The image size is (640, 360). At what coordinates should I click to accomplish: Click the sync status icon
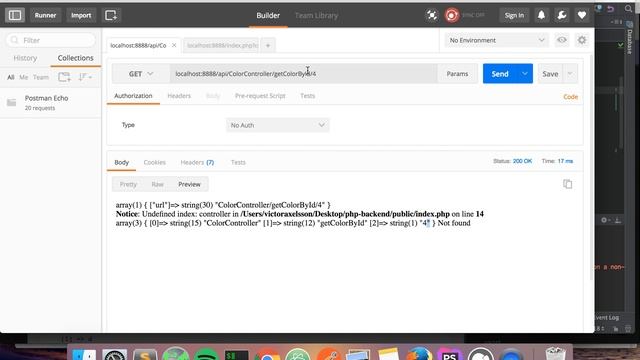tap(451, 15)
